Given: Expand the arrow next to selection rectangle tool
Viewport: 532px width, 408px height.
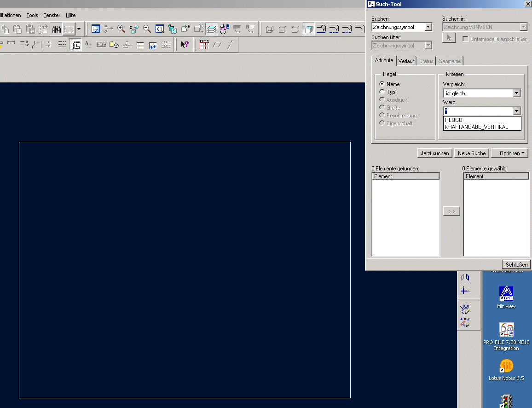Looking at the screenshot, I should point(79,29).
